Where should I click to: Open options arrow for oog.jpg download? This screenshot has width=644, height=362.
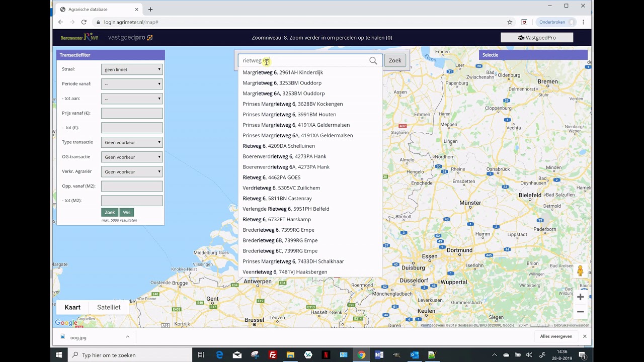click(x=127, y=337)
